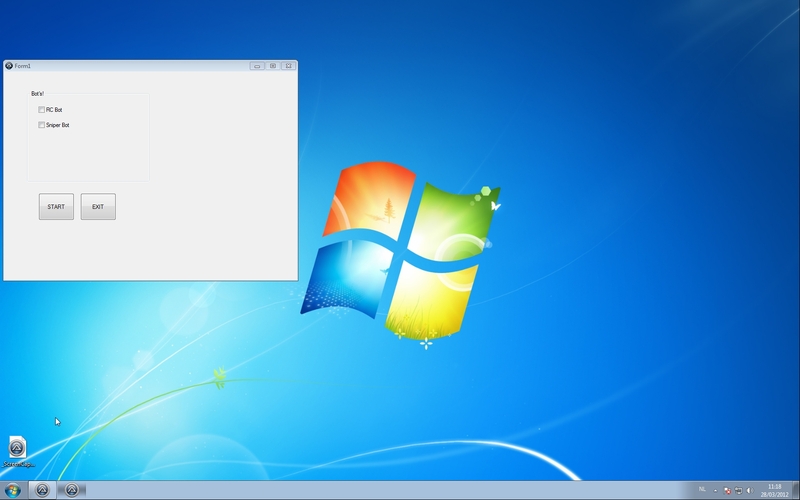Open the Action Center flag icon

click(727, 491)
